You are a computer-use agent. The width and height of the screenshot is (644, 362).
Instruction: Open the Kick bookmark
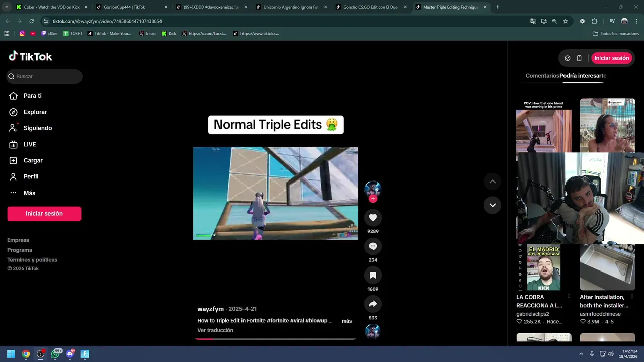click(169, 34)
